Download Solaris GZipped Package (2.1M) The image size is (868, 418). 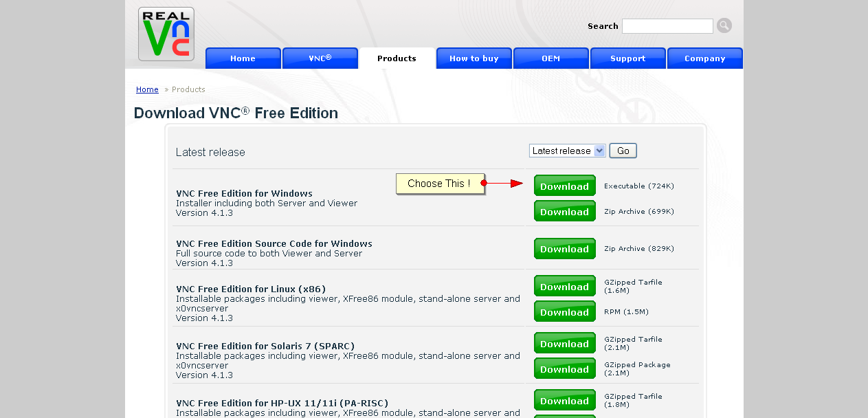[565, 368]
